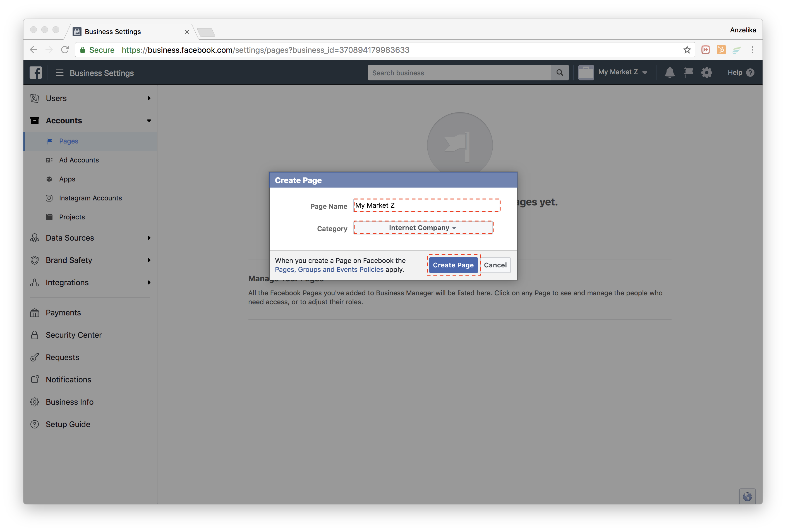
Task: Select Instagram Accounts in the sidebar
Action: [x=90, y=198]
